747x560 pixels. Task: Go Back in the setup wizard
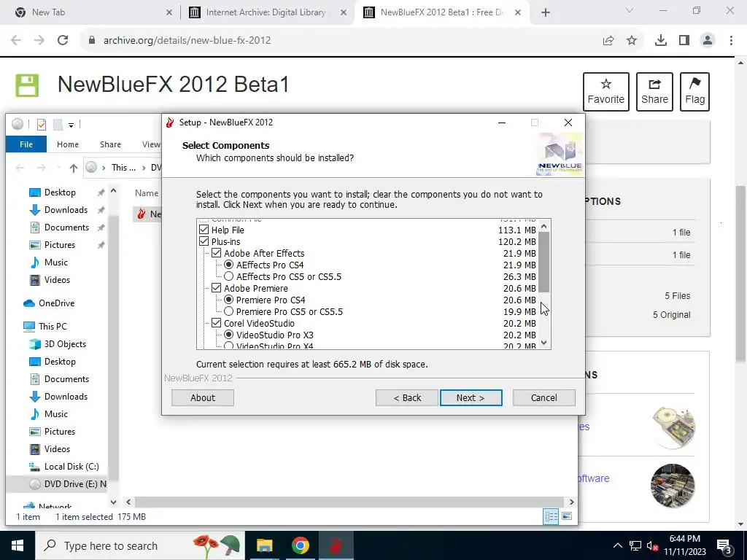click(407, 397)
